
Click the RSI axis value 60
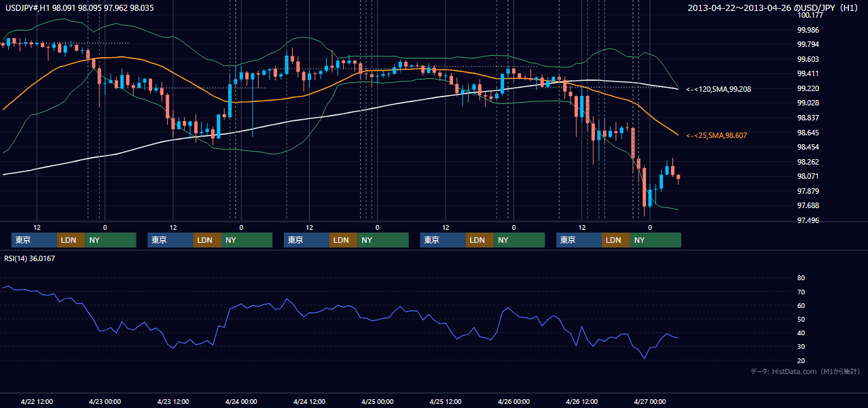(801, 305)
